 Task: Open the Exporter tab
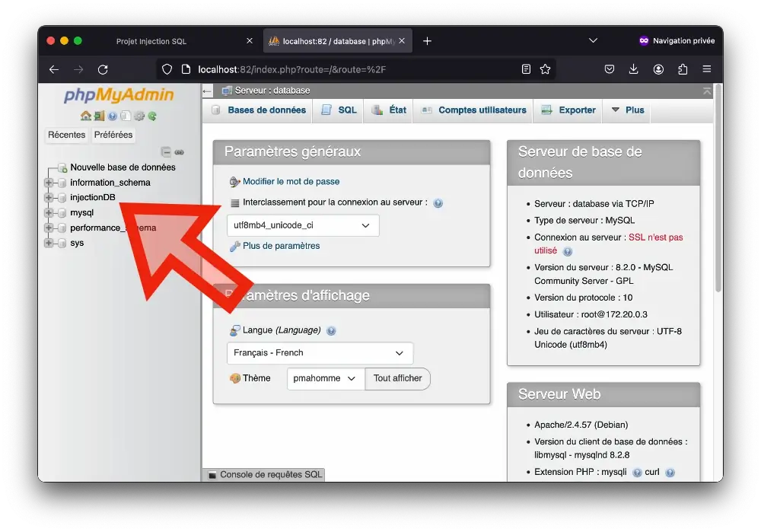568,110
